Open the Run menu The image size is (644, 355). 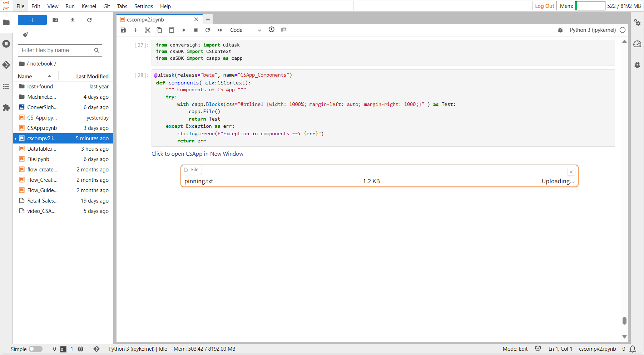pyautogui.click(x=70, y=6)
